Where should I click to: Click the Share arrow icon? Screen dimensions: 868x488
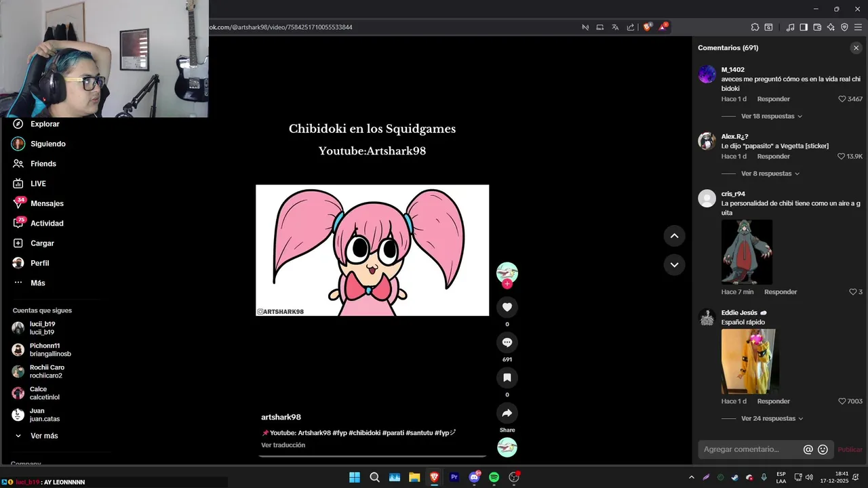[x=507, y=413]
